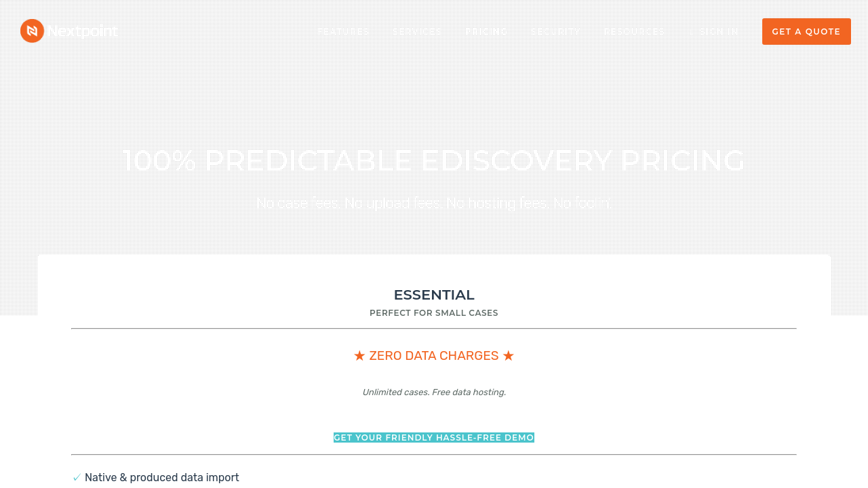
Task: Open the Features menu
Action: [343, 32]
